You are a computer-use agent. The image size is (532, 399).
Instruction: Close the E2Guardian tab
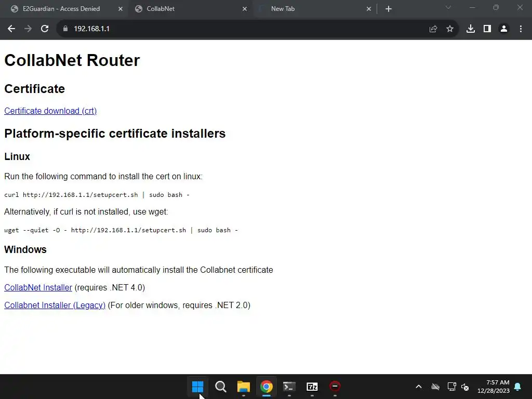click(121, 9)
